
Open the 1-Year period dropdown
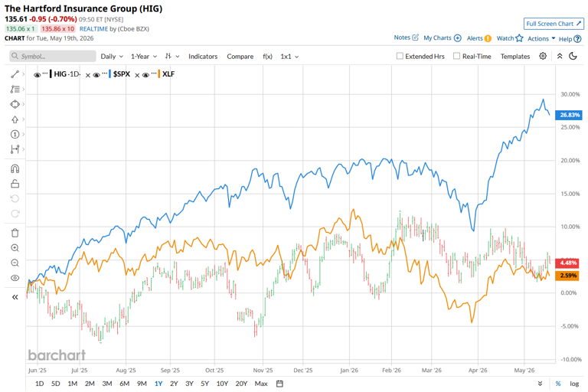(144, 56)
